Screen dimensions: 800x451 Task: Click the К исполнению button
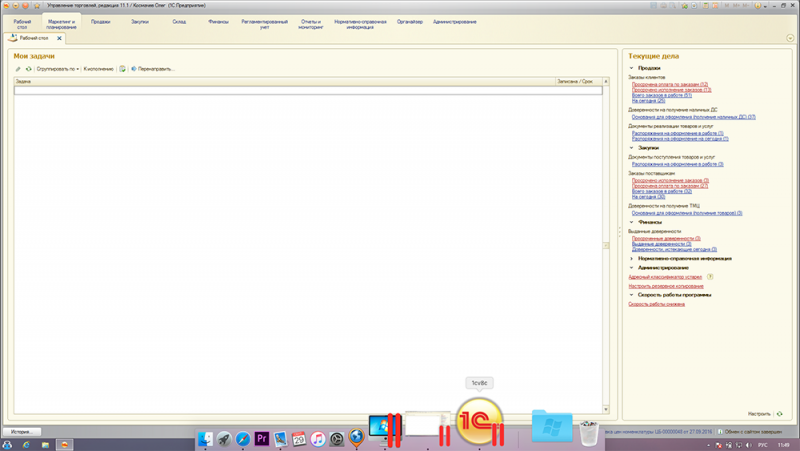98,69
